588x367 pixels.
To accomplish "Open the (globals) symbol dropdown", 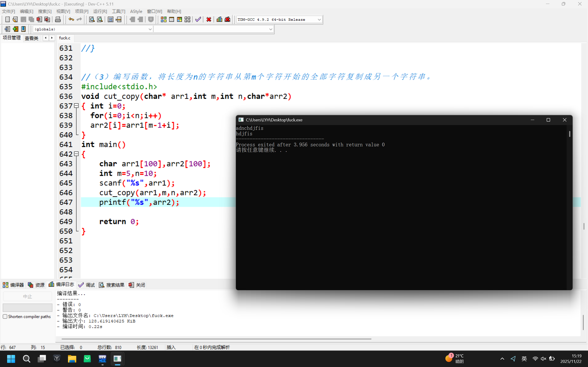I will coord(150,29).
